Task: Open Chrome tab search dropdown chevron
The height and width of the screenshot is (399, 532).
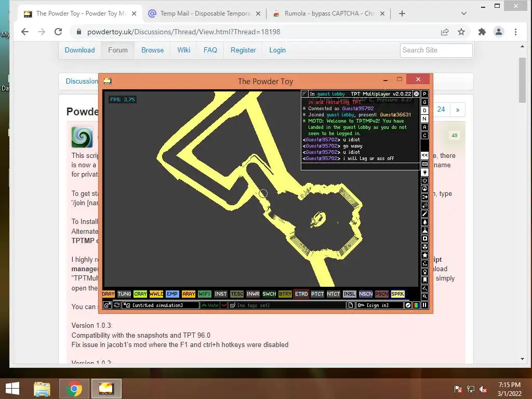Action: [464, 14]
